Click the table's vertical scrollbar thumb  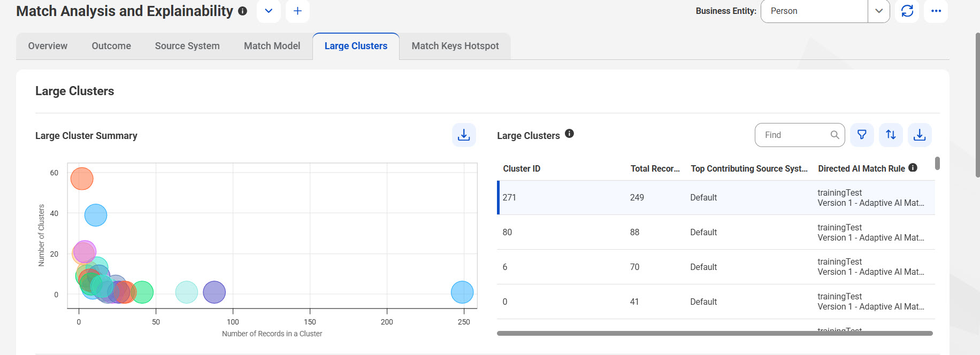click(x=937, y=163)
